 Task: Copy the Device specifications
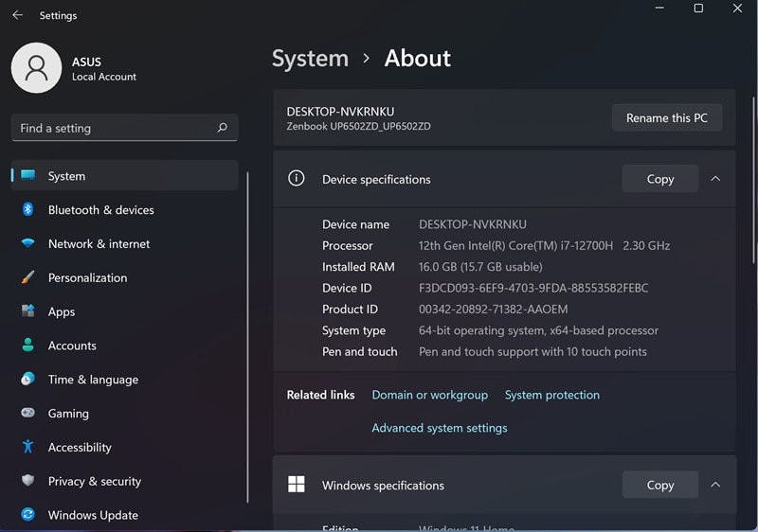pyautogui.click(x=660, y=179)
